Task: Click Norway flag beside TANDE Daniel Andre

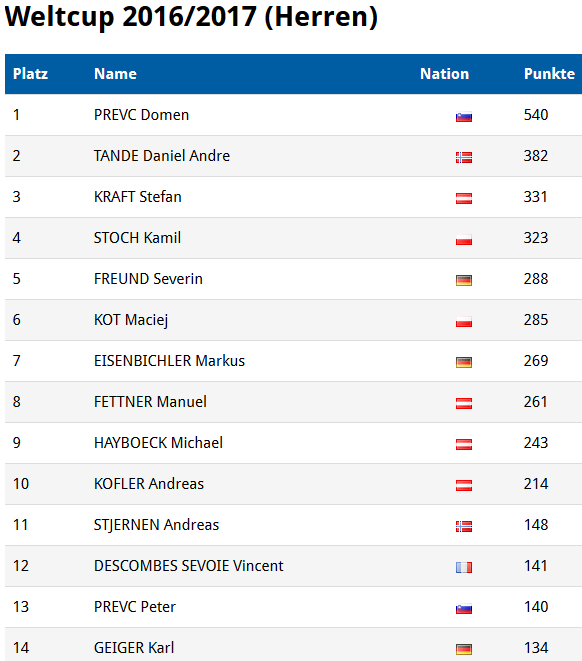Action: point(464,157)
